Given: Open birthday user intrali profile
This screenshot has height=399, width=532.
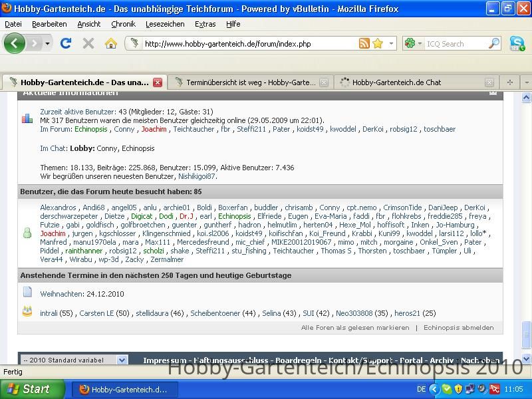Looking at the screenshot, I should point(49,313).
